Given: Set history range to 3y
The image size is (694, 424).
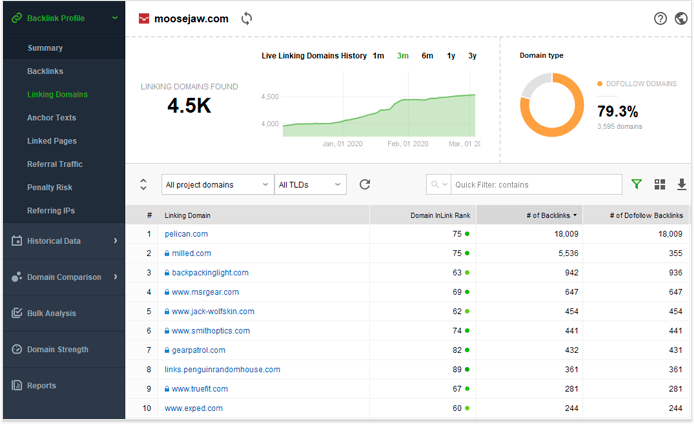Looking at the screenshot, I should click(x=472, y=56).
